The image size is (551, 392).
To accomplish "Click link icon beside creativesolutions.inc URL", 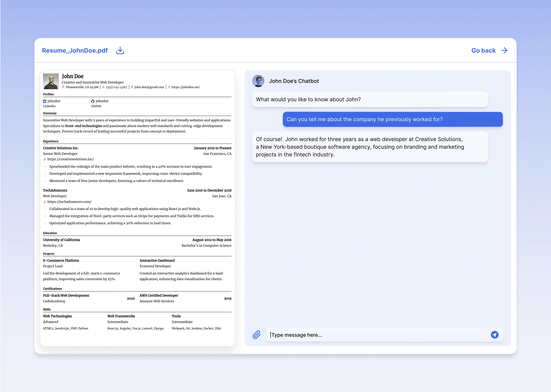I will coord(44,159).
